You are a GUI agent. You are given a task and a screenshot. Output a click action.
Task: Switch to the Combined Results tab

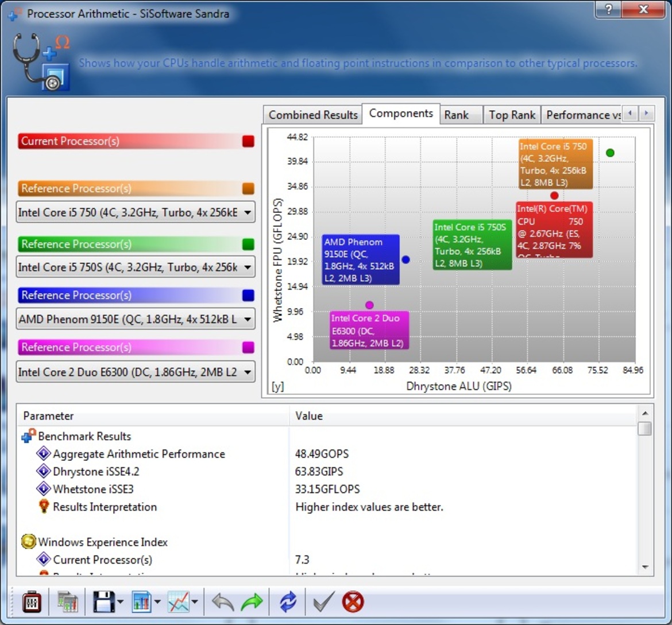[313, 115]
